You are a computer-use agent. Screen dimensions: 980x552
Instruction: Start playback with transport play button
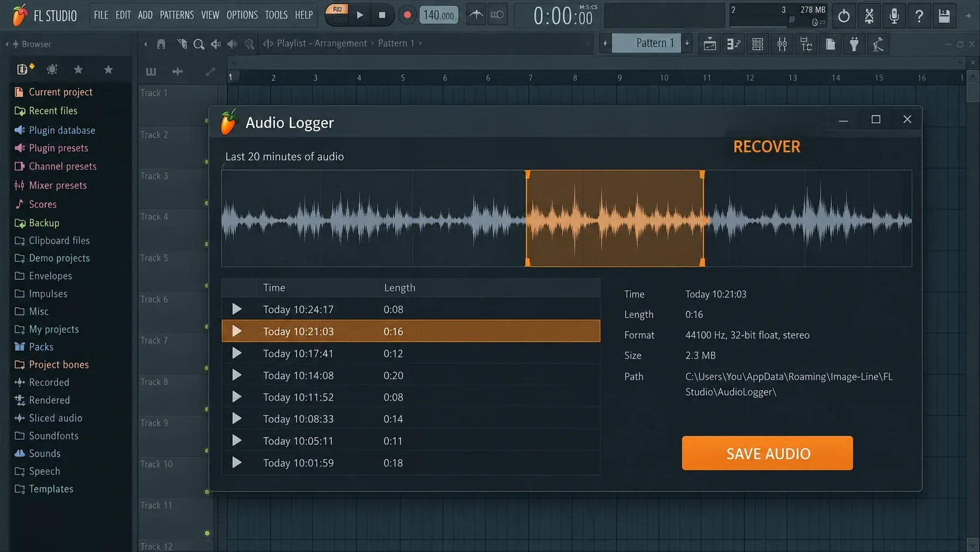pyautogui.click(x=360, y=15)
